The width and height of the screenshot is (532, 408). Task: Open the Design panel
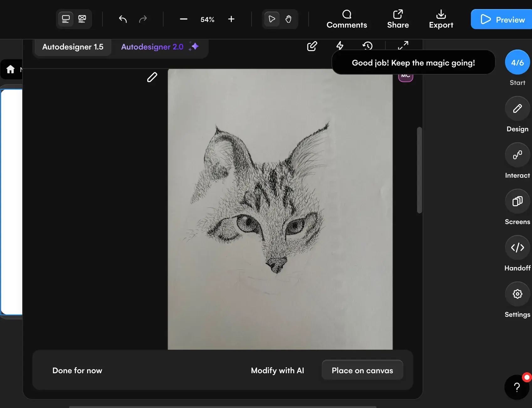coord(517,109)
